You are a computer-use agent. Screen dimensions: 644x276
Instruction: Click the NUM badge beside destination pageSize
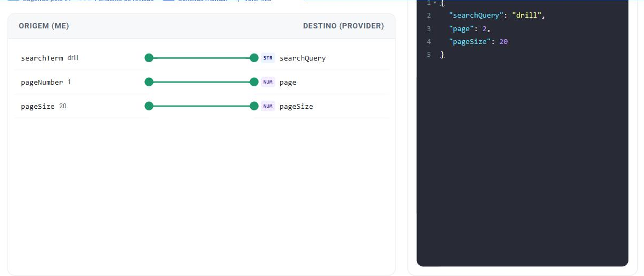click(x=268, y=106)
